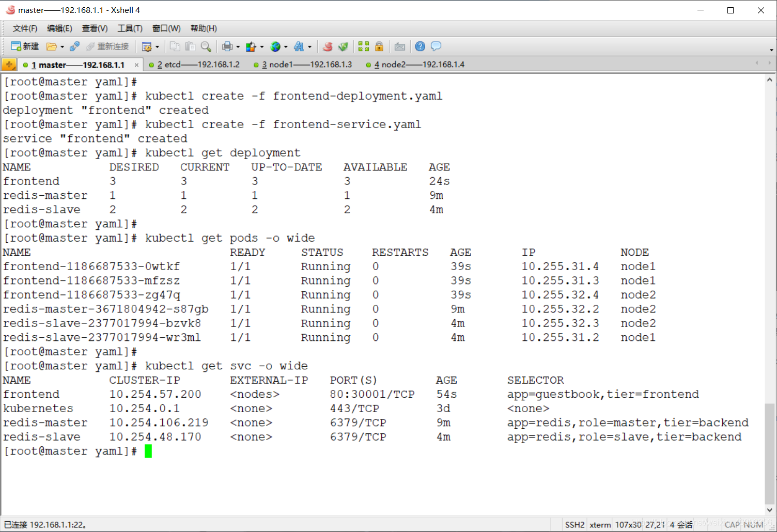Viewport: 777px width, 532px height.
Task: Click the speech bubble feedback icon
Action: pos(436,46)
